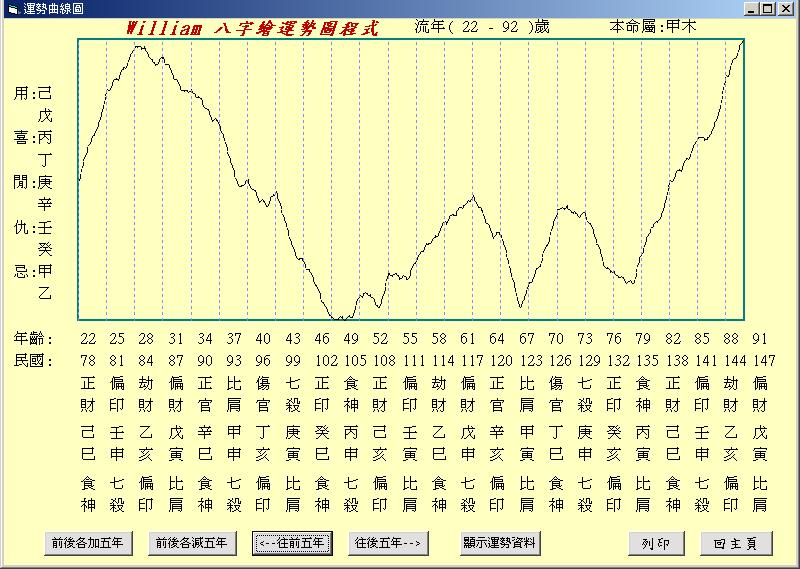The width and height of the screenshot is (800, 569).
Task: Click the 年齡: row label
Action: [33, 338]
